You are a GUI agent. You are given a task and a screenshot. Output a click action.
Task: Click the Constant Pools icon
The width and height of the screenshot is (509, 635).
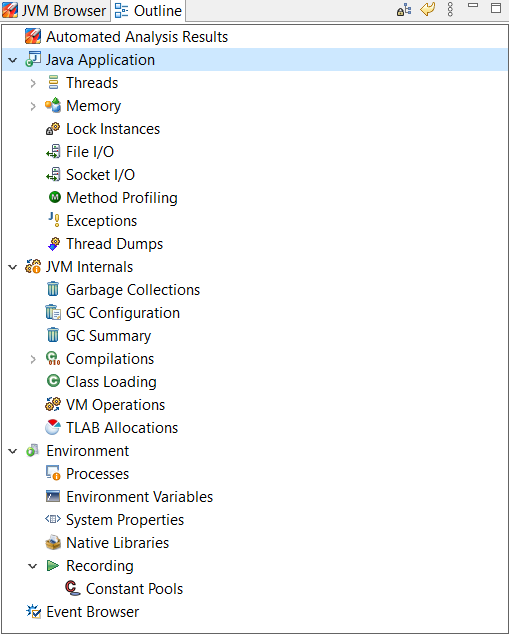(72, 588)
